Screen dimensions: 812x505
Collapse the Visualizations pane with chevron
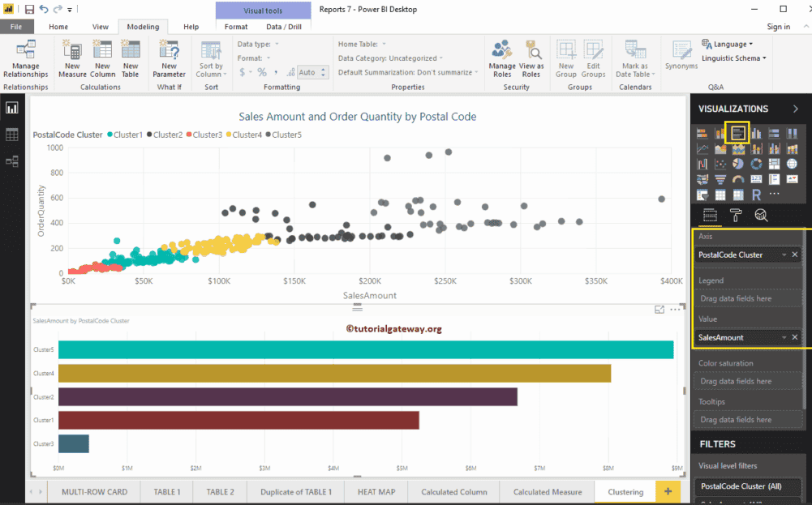tap(795, 109)
